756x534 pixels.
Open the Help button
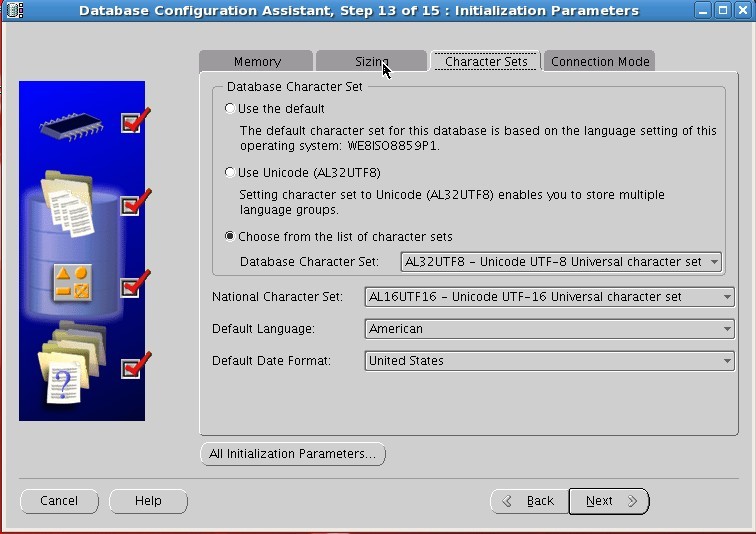(148, 501)
